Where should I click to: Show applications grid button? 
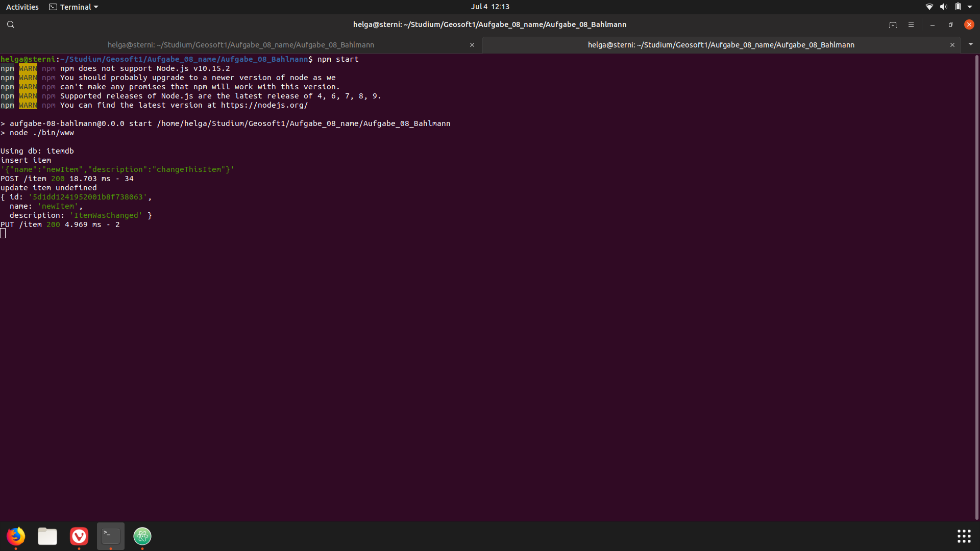[964, 536]
